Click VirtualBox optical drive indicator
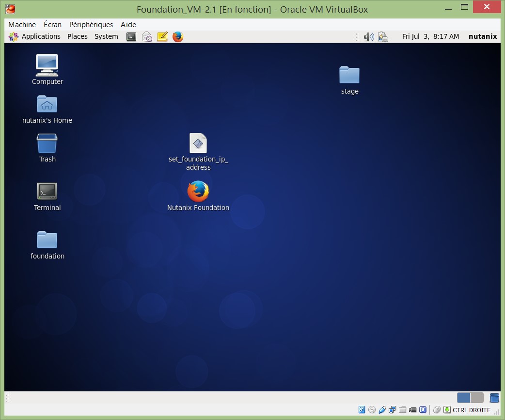505x420 pixels. 372,410
